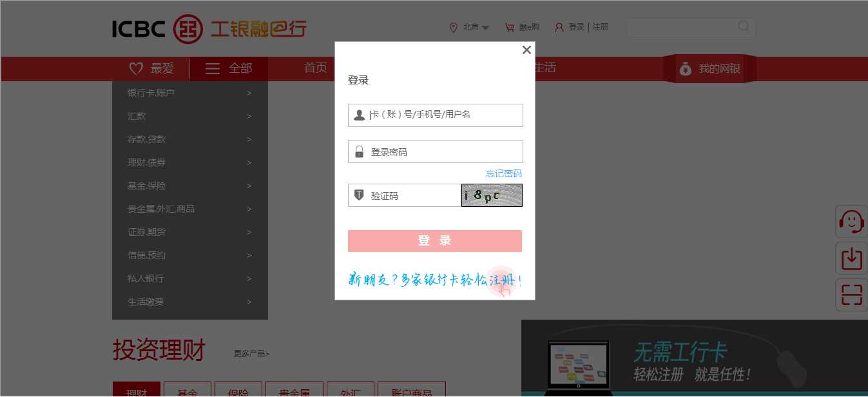
Task: Click the 忘记密码 link
Action: tap(503, 173)
